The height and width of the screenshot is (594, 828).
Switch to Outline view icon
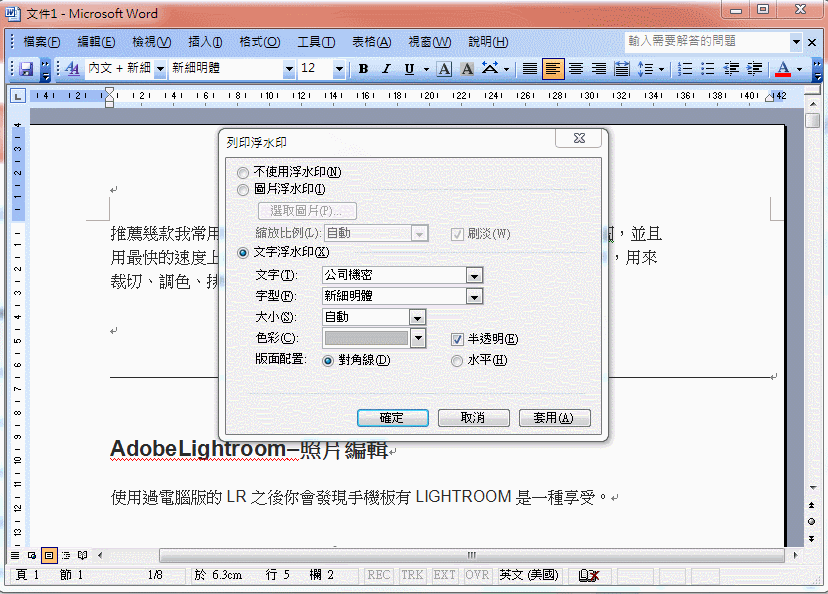pyautogui.click(x=65, y=555)
